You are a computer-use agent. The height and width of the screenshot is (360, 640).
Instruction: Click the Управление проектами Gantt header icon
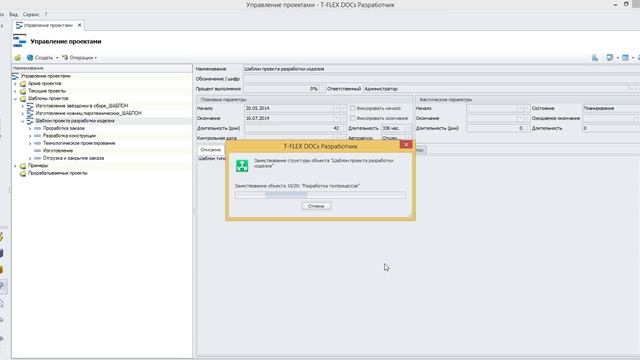point(19,41)
